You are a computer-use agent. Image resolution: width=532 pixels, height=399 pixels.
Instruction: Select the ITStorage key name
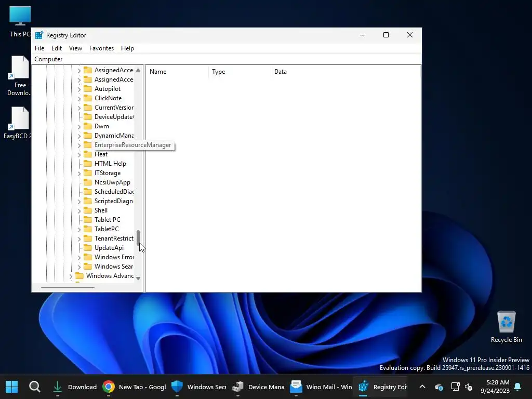pos(108,173)
